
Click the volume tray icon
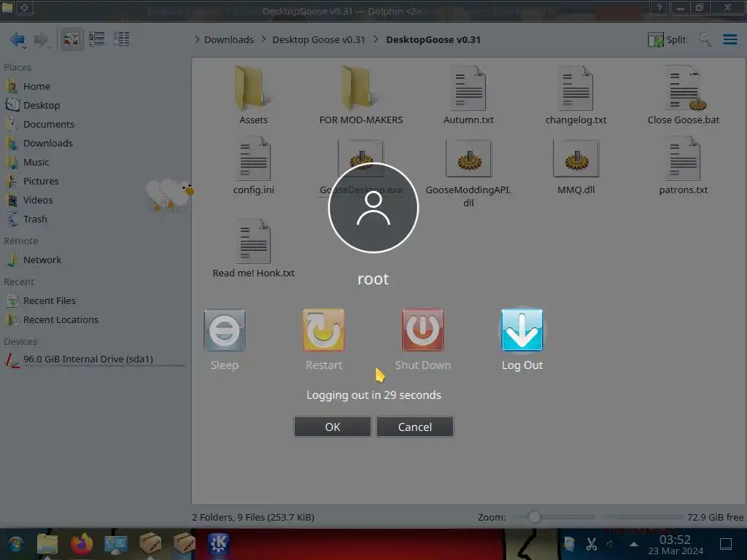tap(609, 544)
